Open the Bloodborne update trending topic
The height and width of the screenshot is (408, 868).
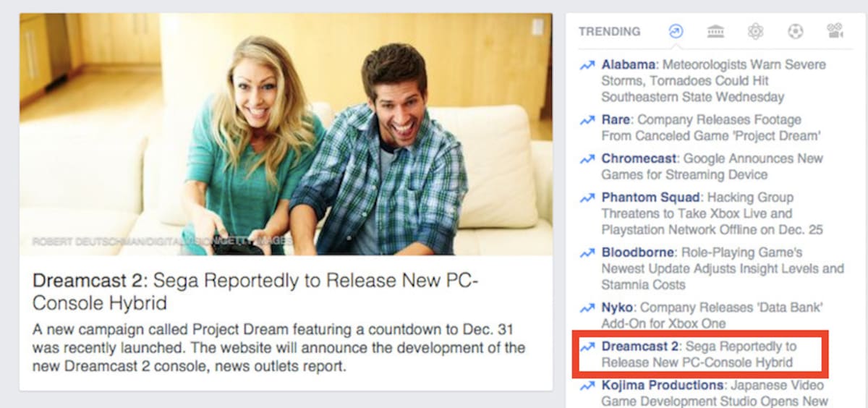point(723,268)
